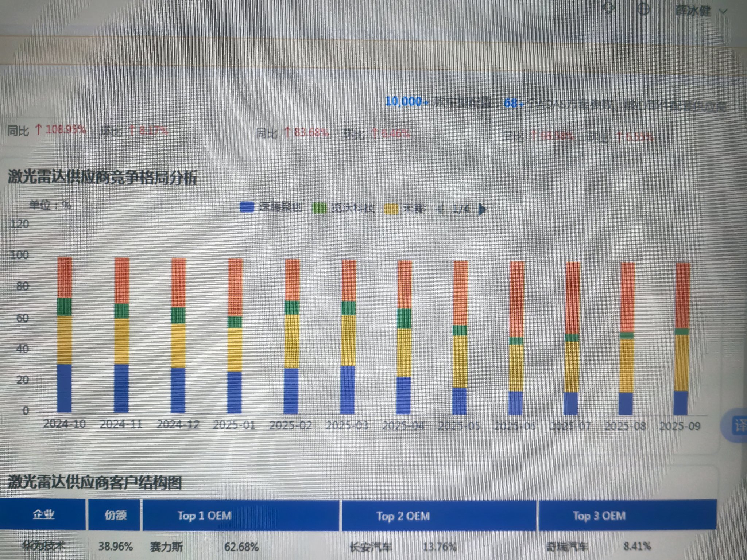747x560 pixels.
Task: Click the globe language icon
Action: pyautogui.click(x=643, y=9)
